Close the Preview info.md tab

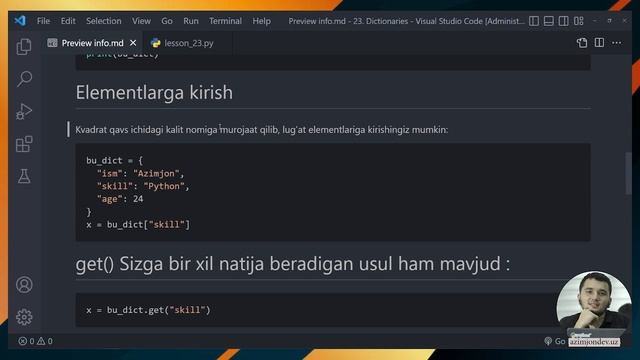point(133,43)
